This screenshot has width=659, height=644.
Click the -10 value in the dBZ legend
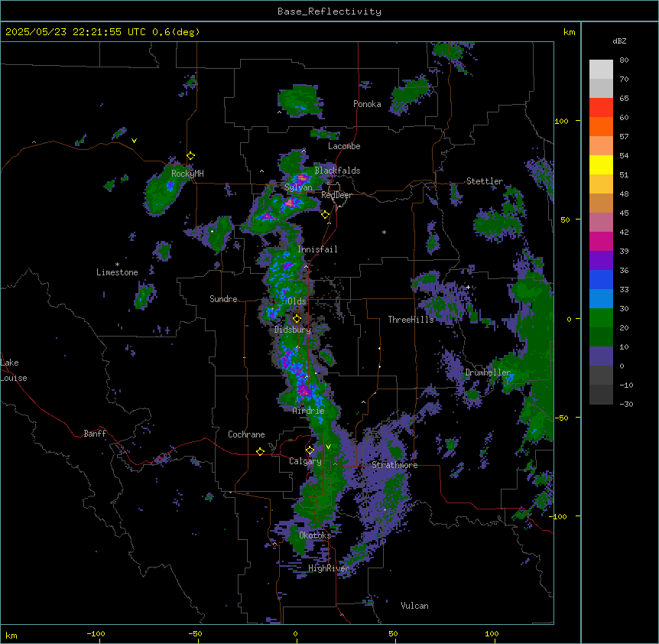[626, 385]
